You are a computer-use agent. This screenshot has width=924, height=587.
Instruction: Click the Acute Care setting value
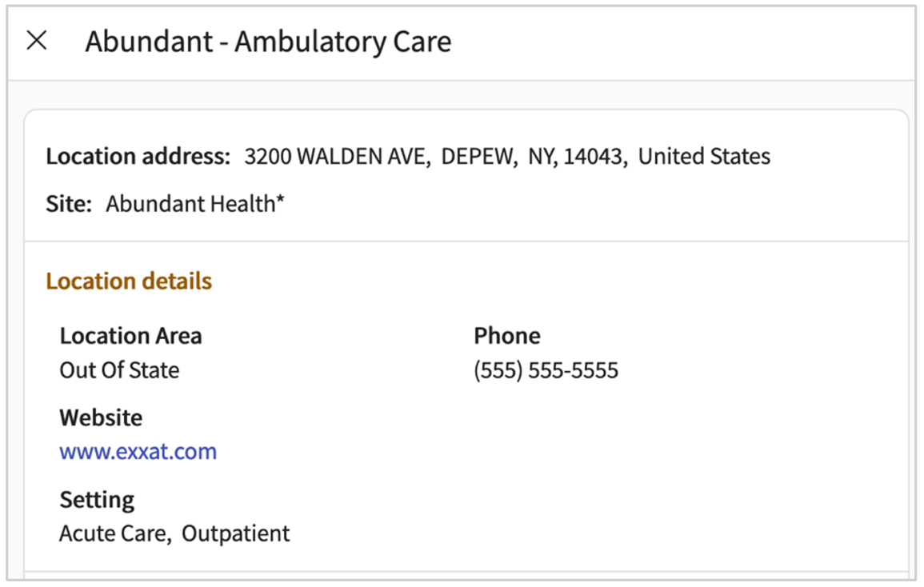pyautogui.click(x=113, y=533)
